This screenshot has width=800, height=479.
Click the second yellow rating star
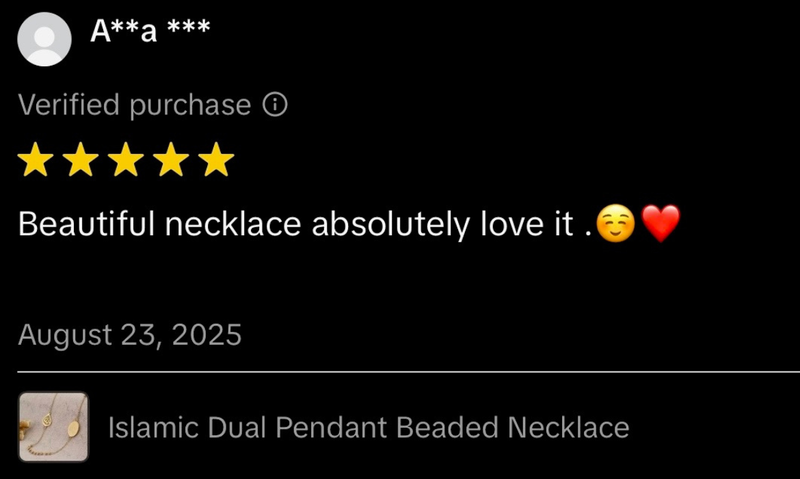(81, 159)
